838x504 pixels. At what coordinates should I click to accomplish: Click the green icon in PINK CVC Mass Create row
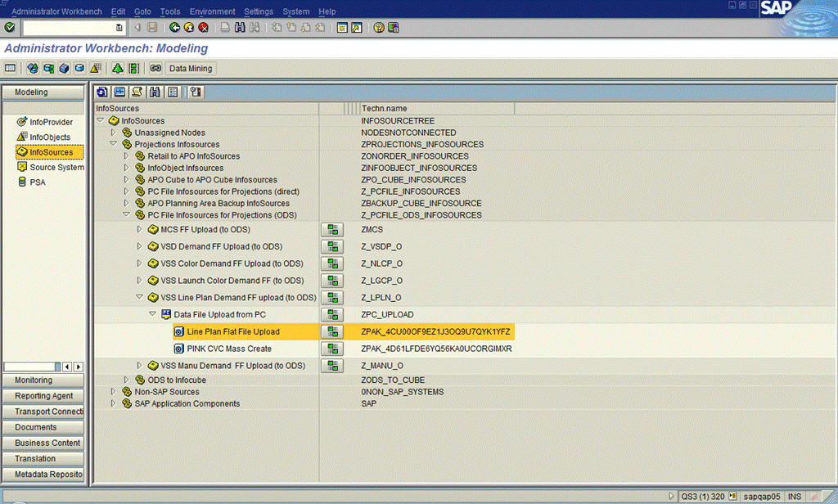point(332,349)
